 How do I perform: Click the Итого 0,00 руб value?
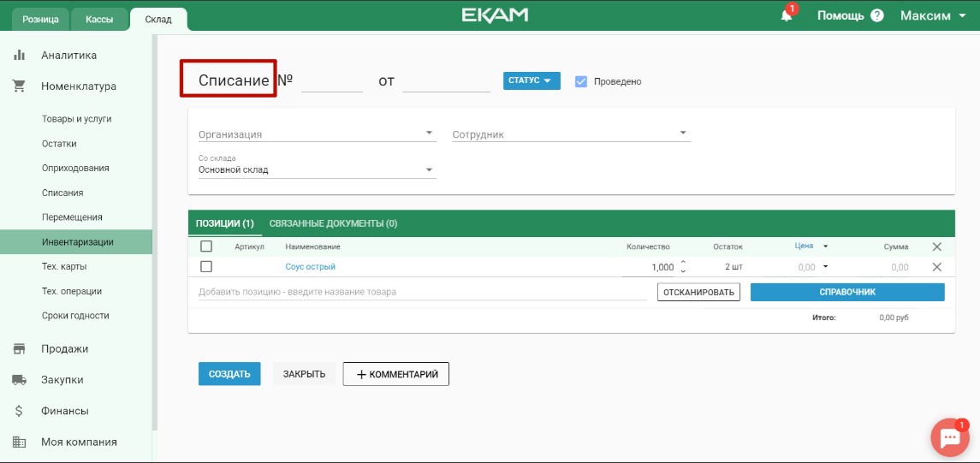(894, 318)
